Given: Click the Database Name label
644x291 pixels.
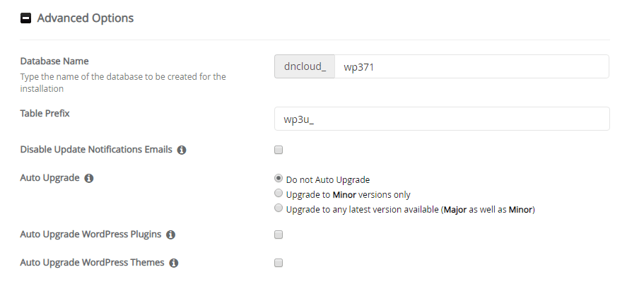Looking at the screenshot, I should (54, 61).
